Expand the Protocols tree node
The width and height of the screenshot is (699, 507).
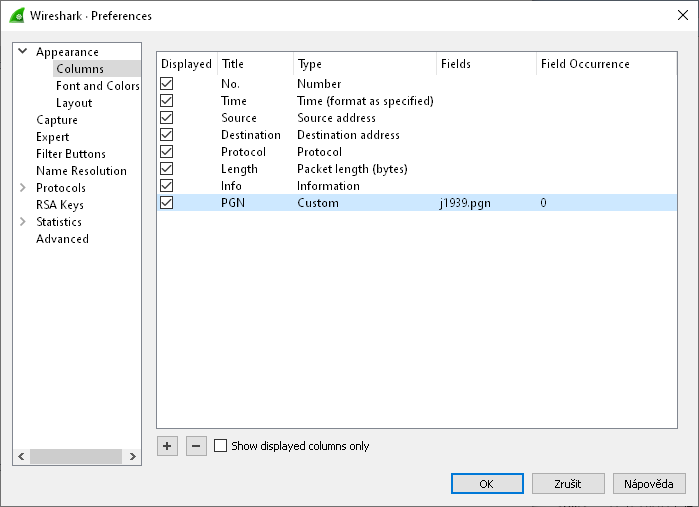(23, 188)
